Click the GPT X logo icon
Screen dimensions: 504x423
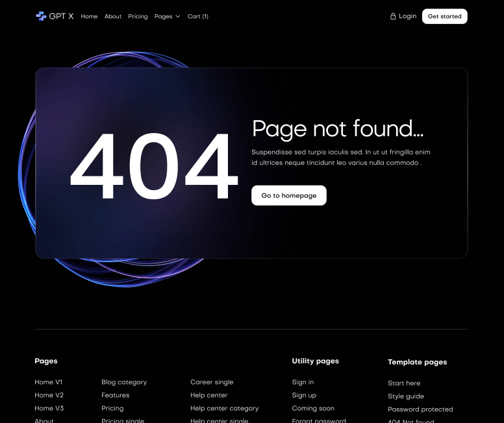point(41,16)
